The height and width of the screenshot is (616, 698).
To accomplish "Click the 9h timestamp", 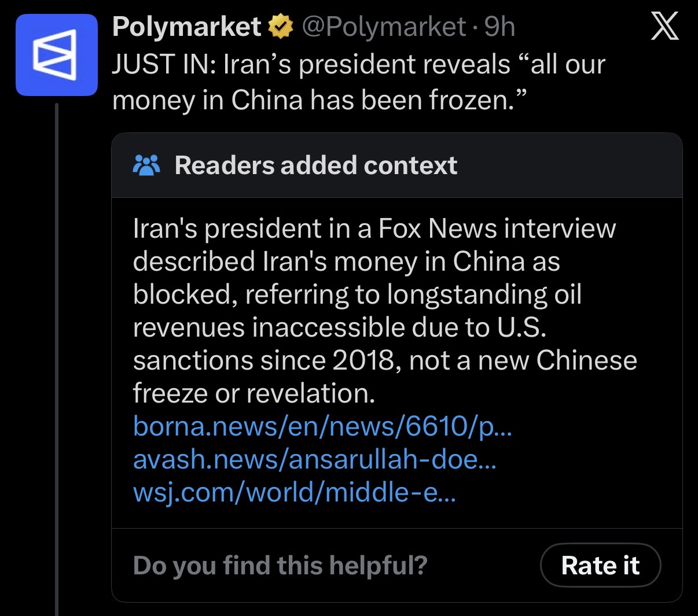I will pyautogui.click(x=499, y=27).
